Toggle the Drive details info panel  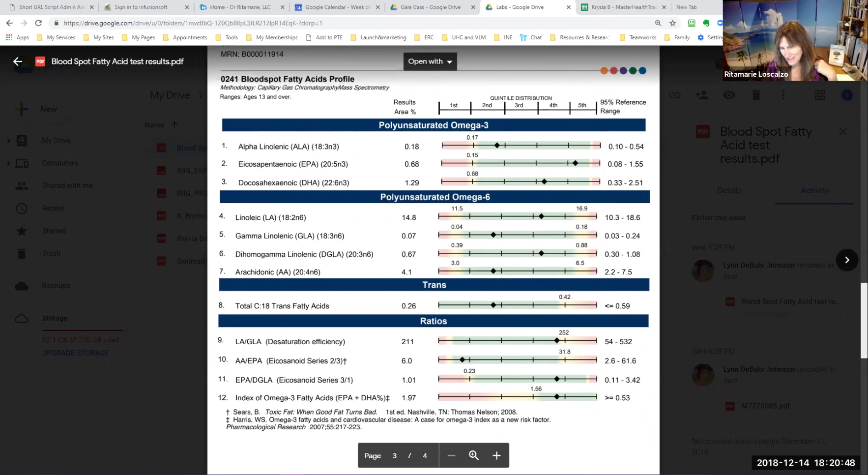point(847,95)
